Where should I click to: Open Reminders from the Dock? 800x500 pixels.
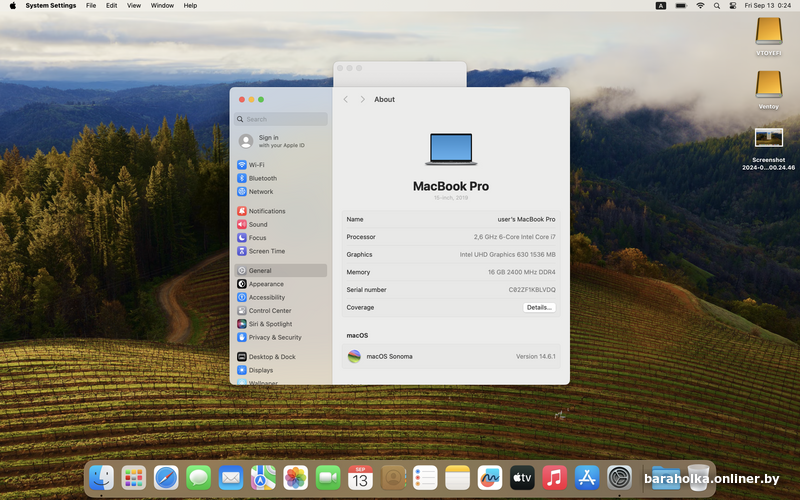coord(425,478)
